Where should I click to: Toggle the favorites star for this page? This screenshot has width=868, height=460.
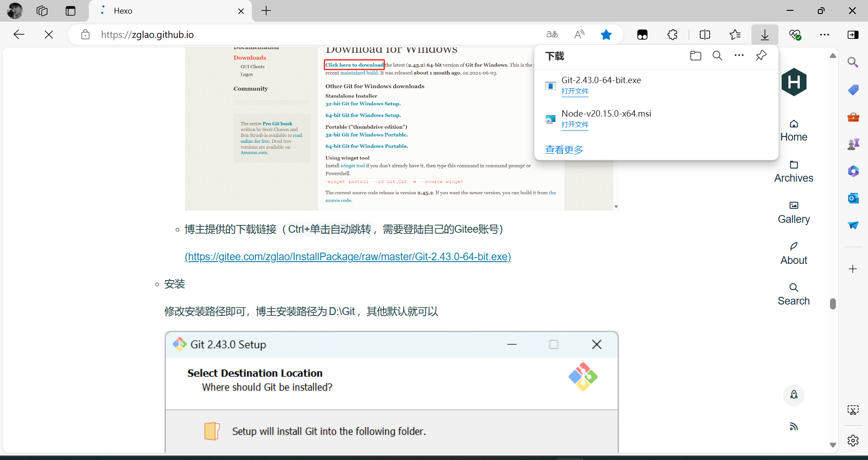click(x=606, y=34)
